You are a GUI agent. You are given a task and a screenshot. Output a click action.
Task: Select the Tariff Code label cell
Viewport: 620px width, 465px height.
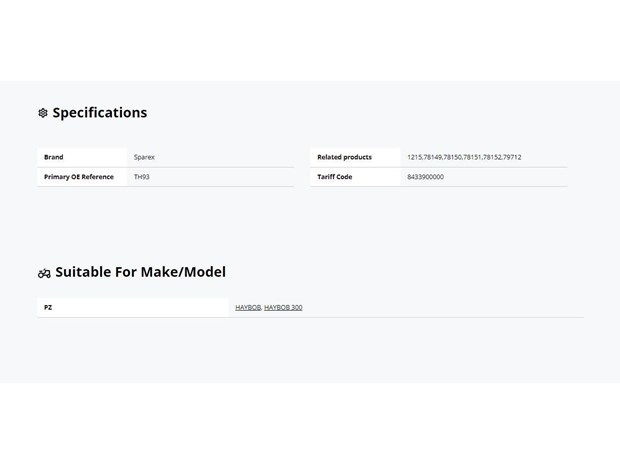click(x=355, y=177)
